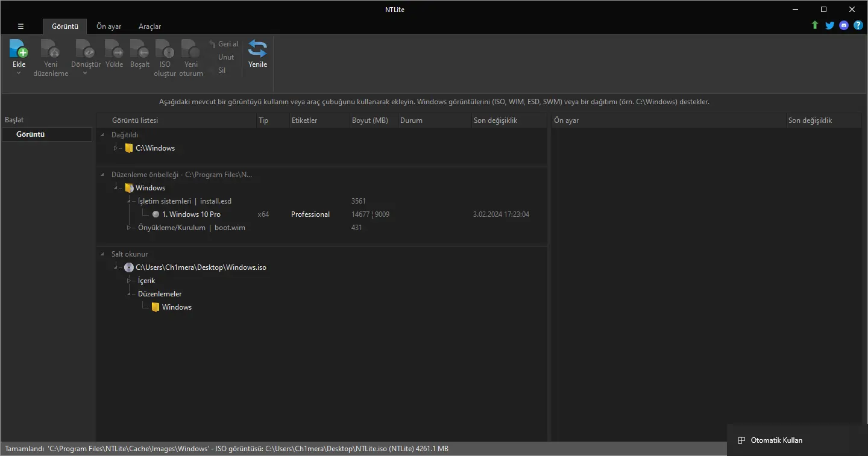Click the Sil button
The width and height of the screenshot is (868, 456).
point(222,70)
